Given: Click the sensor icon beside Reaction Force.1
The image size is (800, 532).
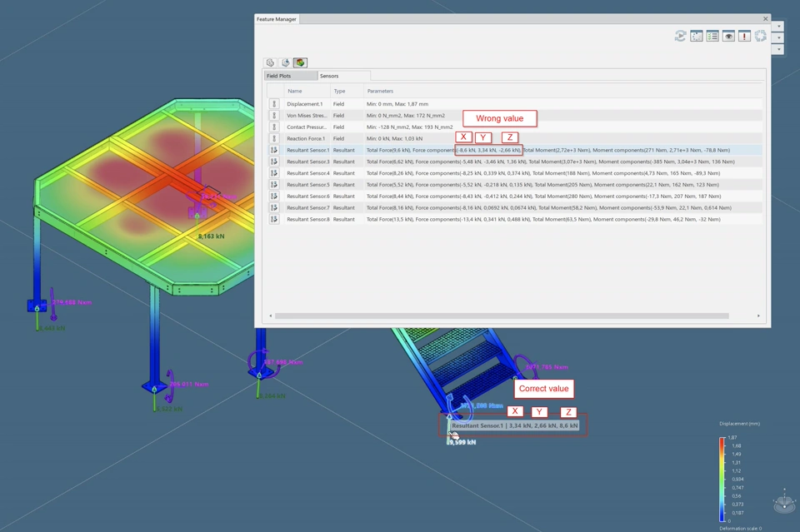Looking at the screenshot, I should click(274, 138).
